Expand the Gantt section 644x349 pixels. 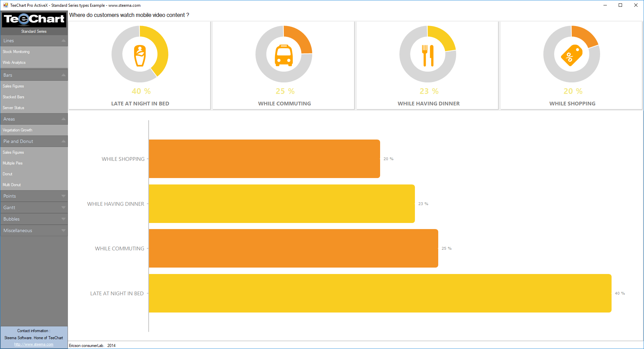click(x=64, y=207)
